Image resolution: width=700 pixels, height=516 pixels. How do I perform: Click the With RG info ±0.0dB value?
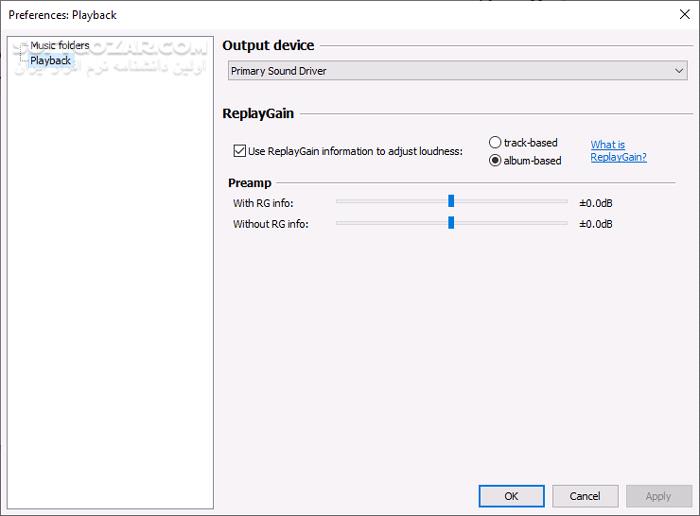click(x=596, y=203)
